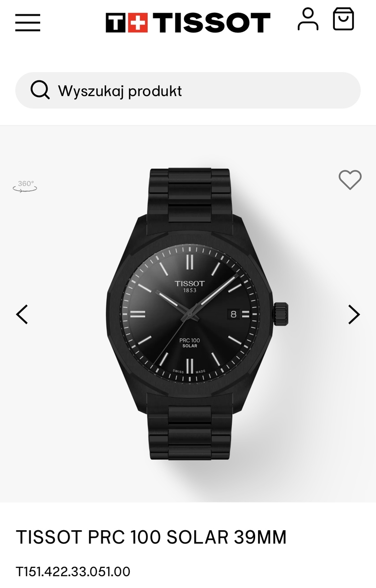Click the red Swiss cross emblem in the header
376x588 pixels.
[x=138, y=23]
